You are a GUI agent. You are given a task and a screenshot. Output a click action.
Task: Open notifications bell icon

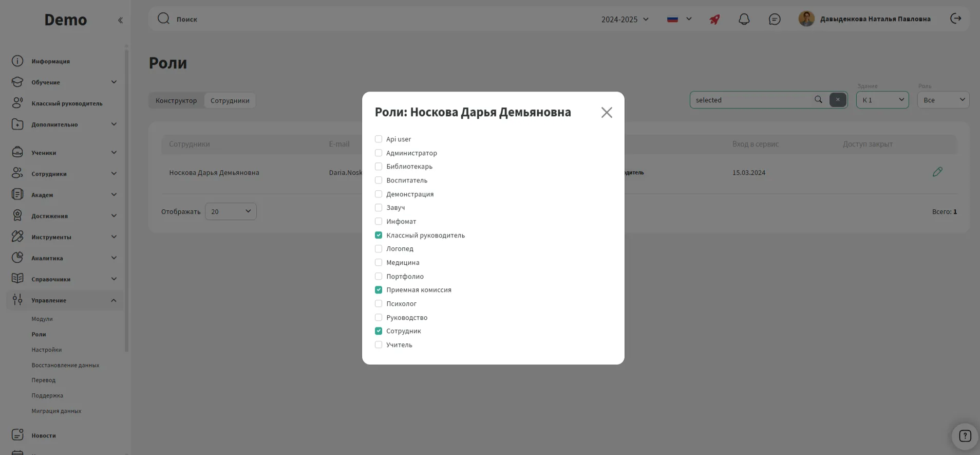pos(744,20)
